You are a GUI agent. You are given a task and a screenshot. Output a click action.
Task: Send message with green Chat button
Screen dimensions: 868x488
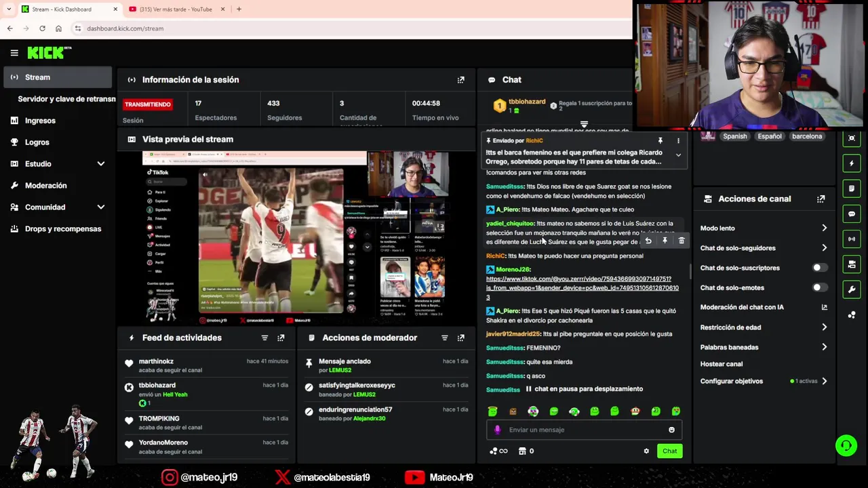(669, 451)
